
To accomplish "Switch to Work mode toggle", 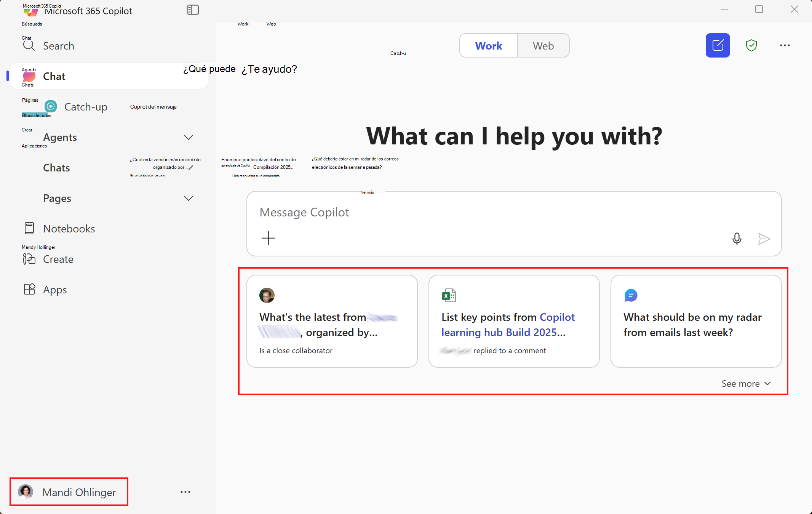I will [x=488, y=46].
